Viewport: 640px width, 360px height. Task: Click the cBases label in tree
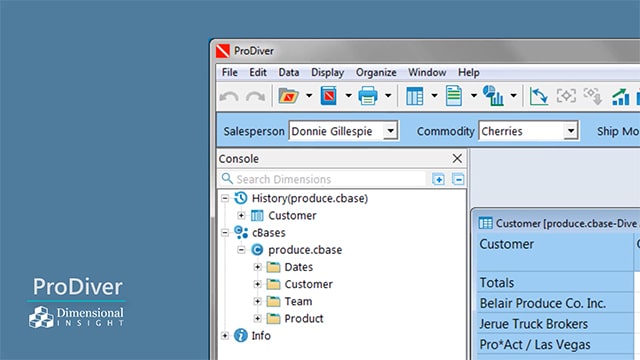(x=269, y=233)
